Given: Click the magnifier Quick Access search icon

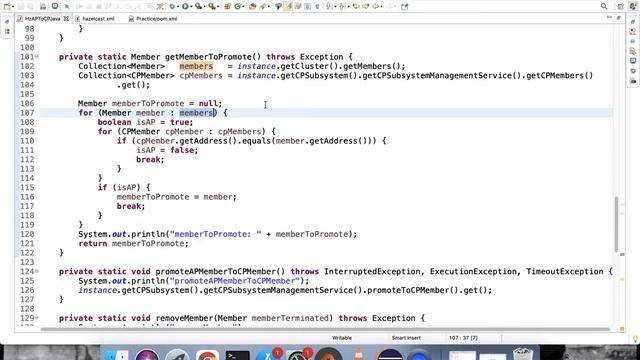Looking at the screenshot, I should pyautogui.click(x=604, y=7).
